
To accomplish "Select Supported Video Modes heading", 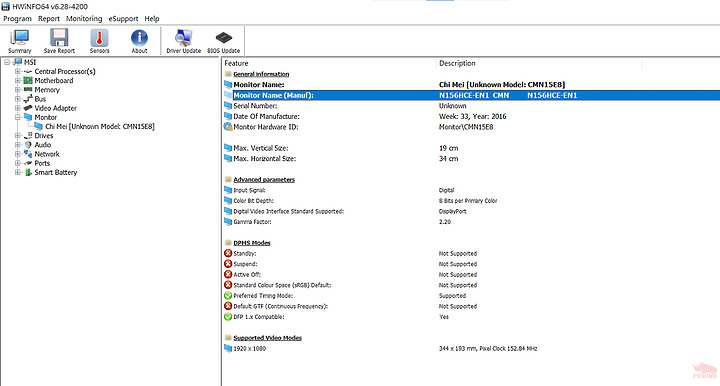I will point(267,338).
